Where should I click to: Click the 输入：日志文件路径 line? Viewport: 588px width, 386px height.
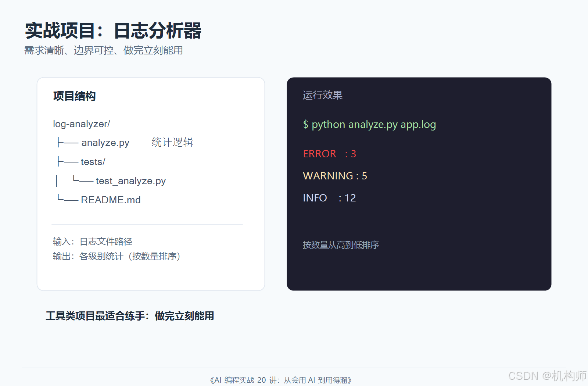pyautogui.click(x=93, y=242)
